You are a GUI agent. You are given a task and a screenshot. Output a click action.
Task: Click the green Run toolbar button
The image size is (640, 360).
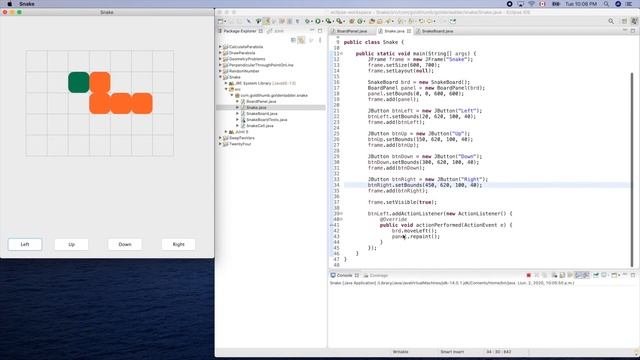[318, 21]
